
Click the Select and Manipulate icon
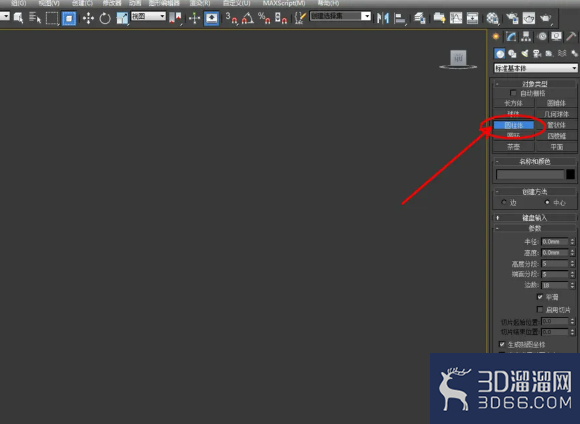click(x=194, y=18)
